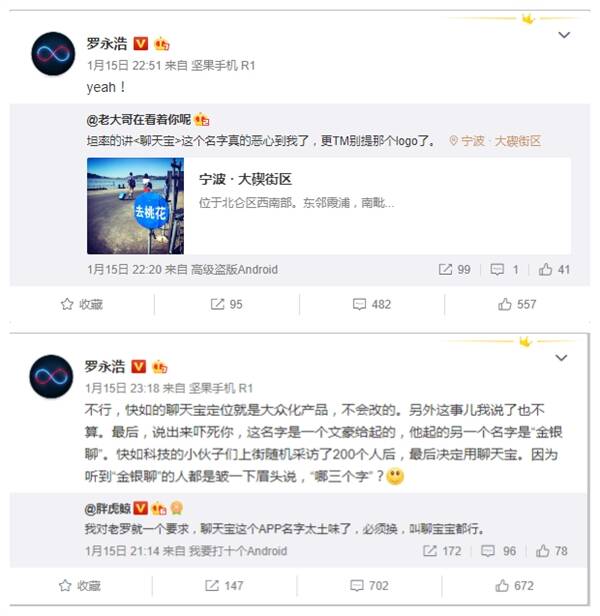Favorite the second post with the star

pyautogui.click(x=80, y=586)
